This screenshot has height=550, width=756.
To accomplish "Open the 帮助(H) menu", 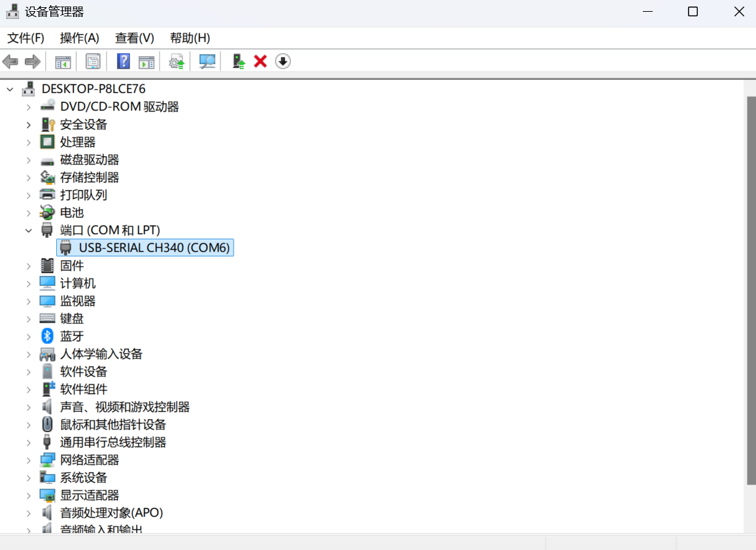I will click(190, 38).
